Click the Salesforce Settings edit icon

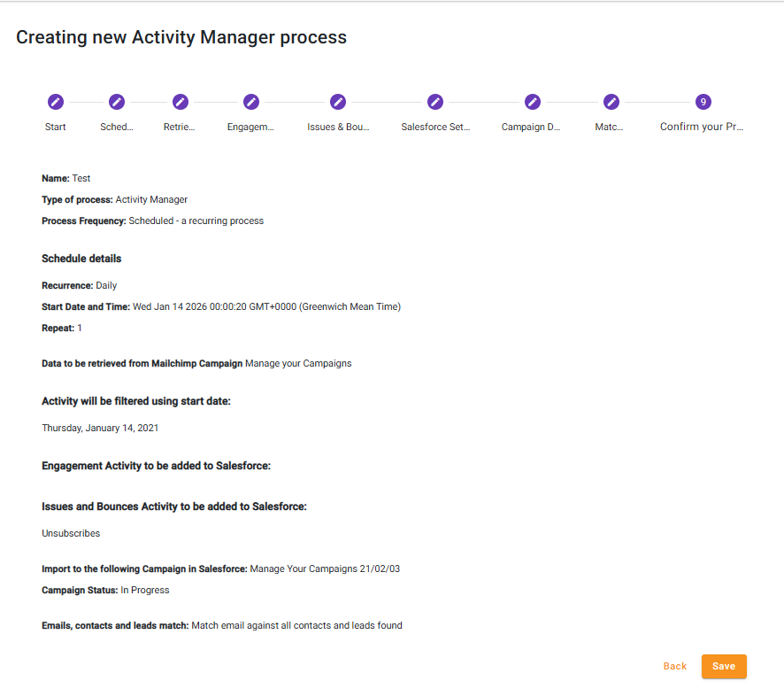point(435,102)
